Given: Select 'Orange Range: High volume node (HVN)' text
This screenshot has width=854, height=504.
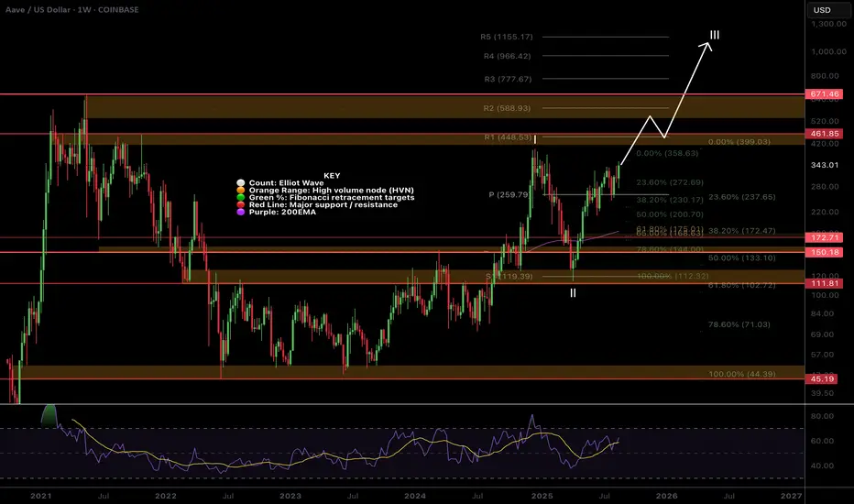Looking at the screenshot, I should pos(331,191).
